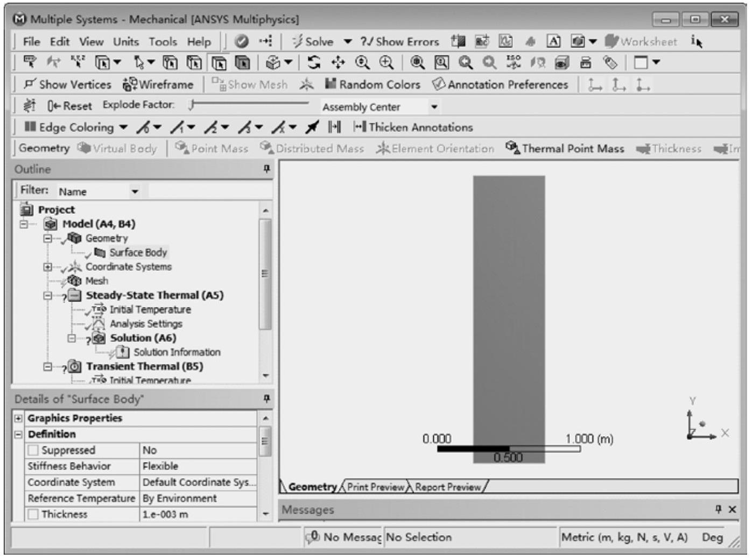Click the Stiffness Behavior value Flexible
This screenshot has height=560, width=753.
pyautogui.click(x=198, y=466)
